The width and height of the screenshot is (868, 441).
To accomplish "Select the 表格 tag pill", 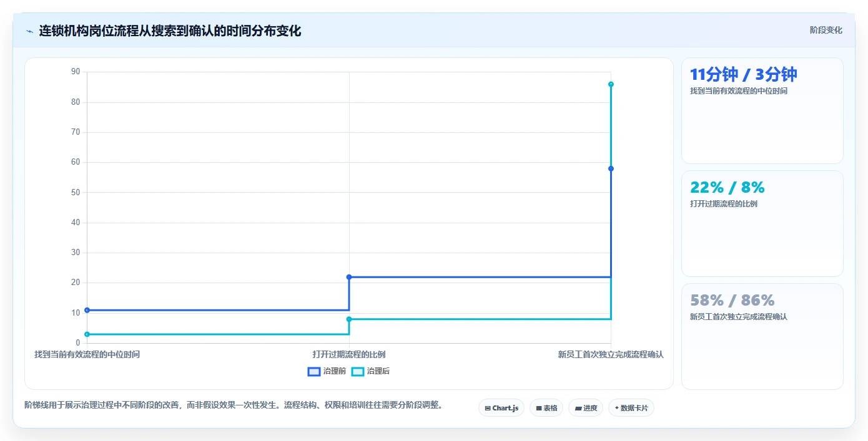I will (546, 408).
